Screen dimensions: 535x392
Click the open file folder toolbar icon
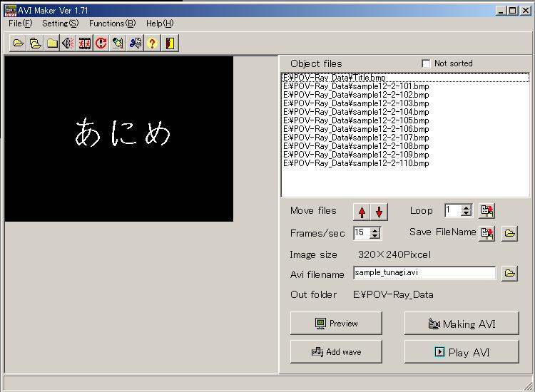click(18, 43)
